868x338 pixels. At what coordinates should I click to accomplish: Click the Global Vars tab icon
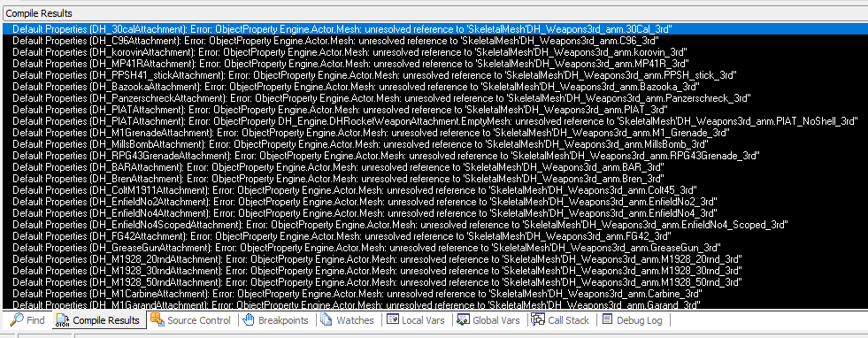463,319
